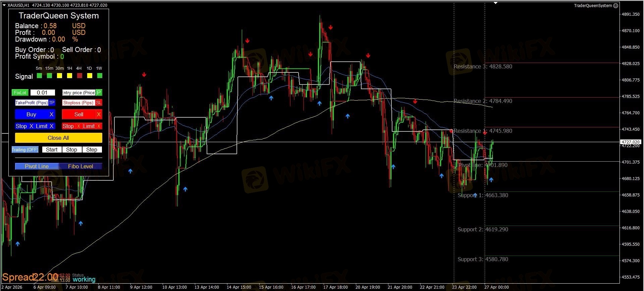Close sell orders with the red X

(99, 114)
